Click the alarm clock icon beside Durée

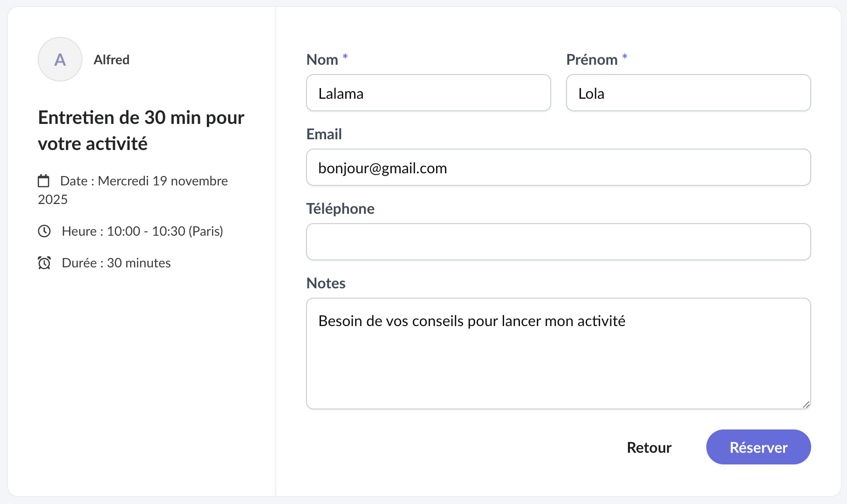(44, 263)
